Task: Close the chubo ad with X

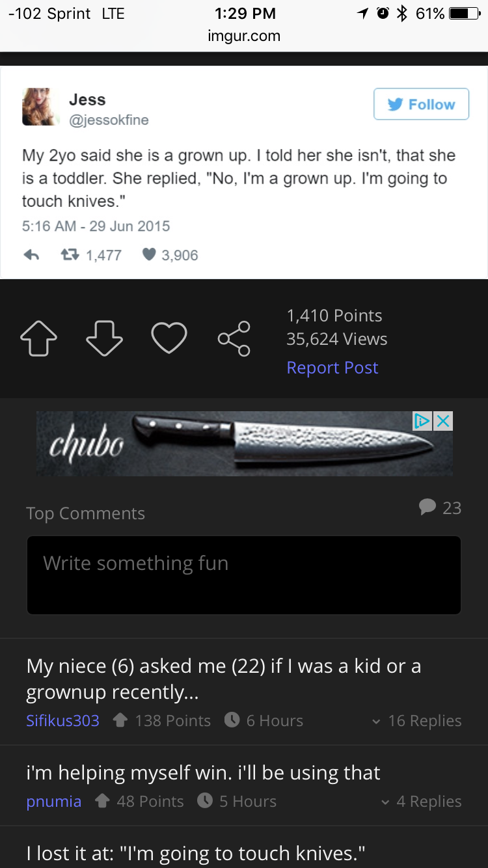Action: (x=443, y=421)
